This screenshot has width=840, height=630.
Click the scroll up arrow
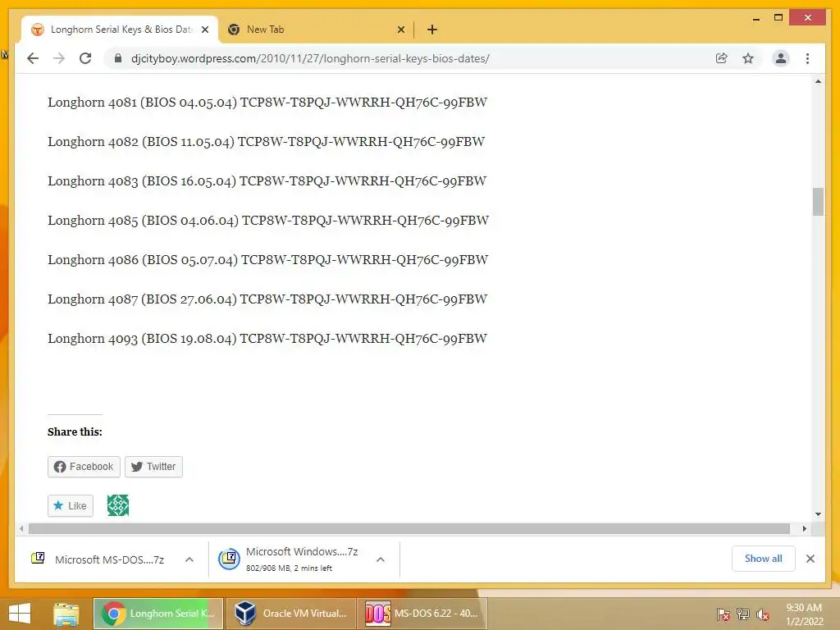818,81
